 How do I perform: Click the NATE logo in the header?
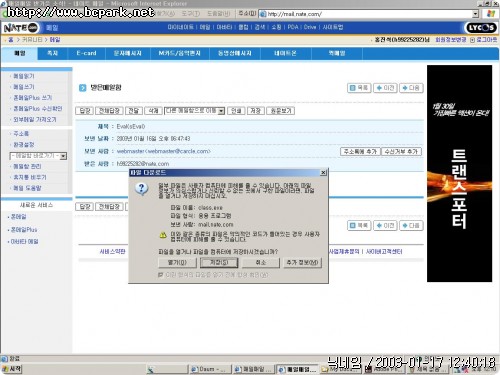pos(21,28)
